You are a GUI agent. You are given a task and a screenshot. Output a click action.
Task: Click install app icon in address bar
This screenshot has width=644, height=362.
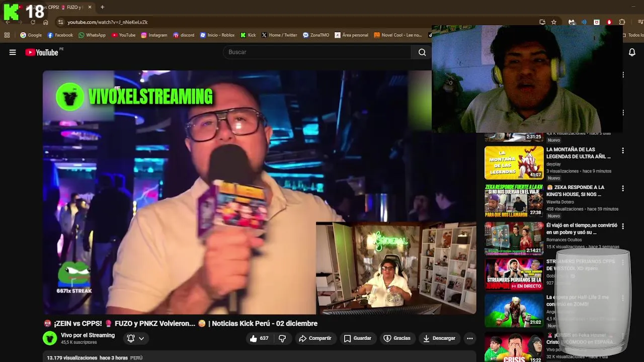(542, 22)
